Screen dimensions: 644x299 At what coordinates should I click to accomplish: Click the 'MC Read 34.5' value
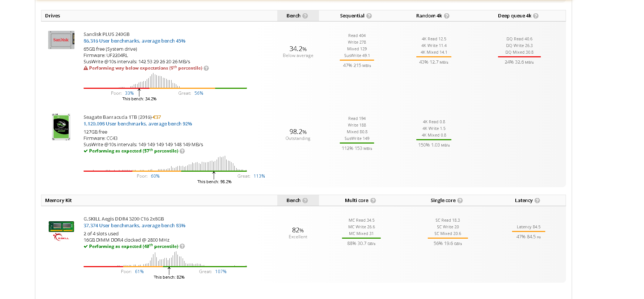(x=362, y=221)
